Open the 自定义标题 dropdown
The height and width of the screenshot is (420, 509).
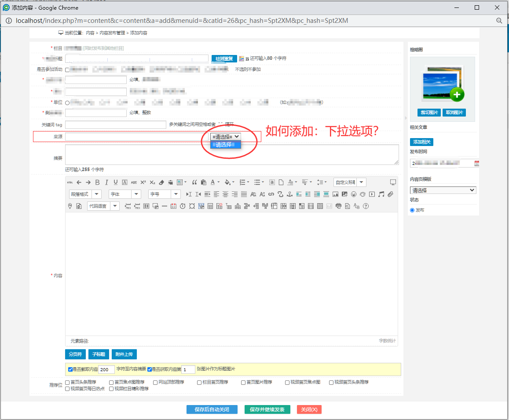[350, 183]
